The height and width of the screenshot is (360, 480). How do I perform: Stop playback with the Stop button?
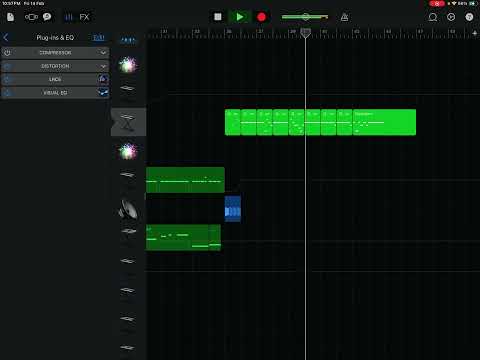(x=218, y=17)
